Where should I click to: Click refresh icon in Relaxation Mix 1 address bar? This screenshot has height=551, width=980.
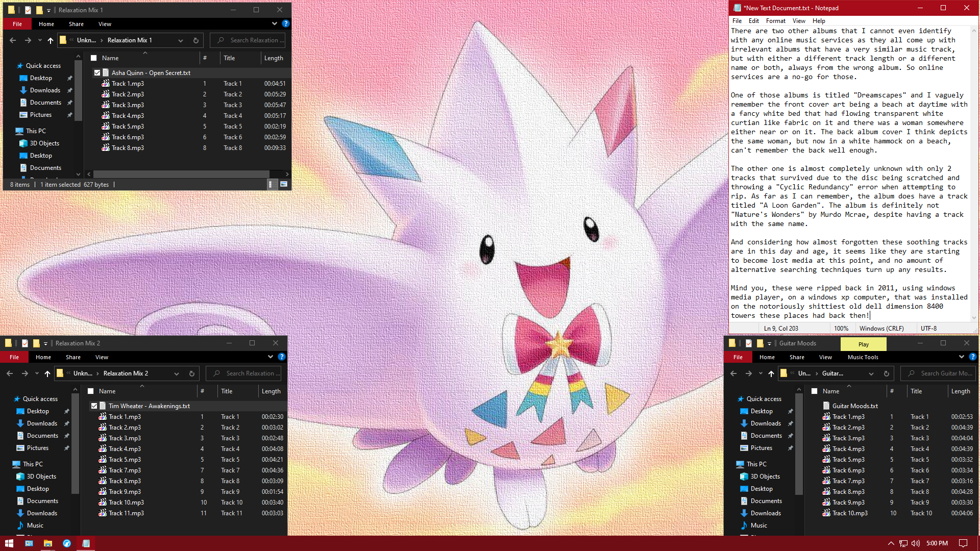point(196,40)
